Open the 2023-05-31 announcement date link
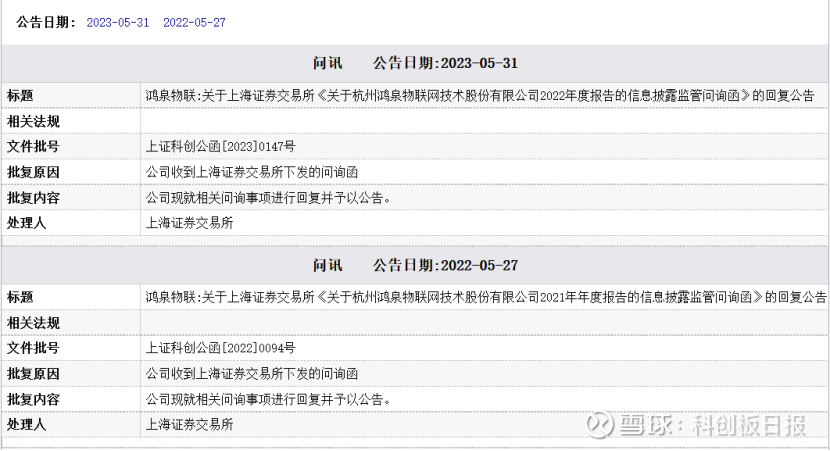The height and width of the screenshot is (451, 830). point(118,23)
